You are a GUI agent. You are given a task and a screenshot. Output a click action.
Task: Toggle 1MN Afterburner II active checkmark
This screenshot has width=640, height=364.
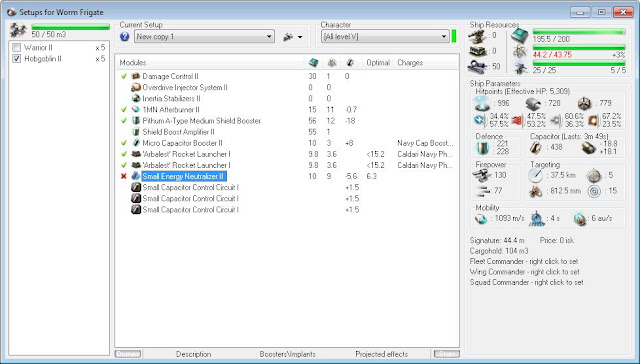coord(124,110)
